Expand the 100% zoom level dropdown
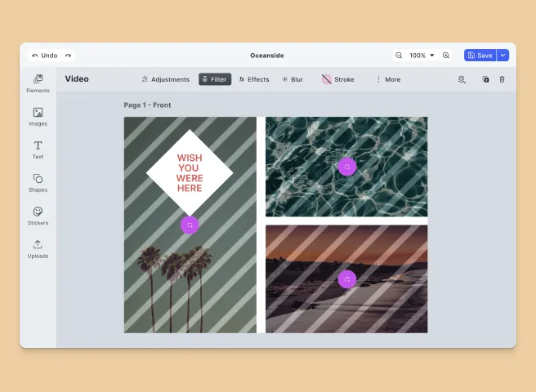This screenshot has width=536, height=392. (x=422, y=56)
